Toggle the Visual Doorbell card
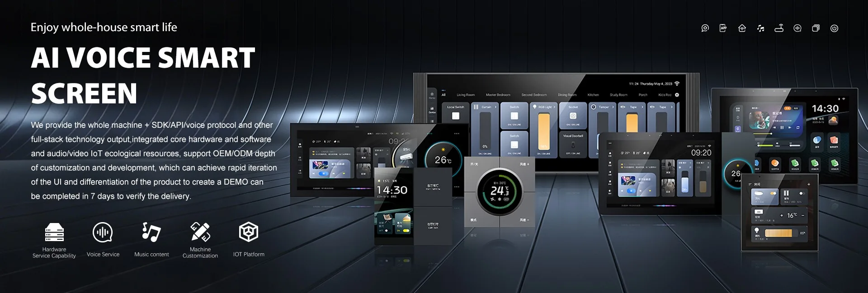This screenshot has height=293, width=868. click(x=573, y=144)
